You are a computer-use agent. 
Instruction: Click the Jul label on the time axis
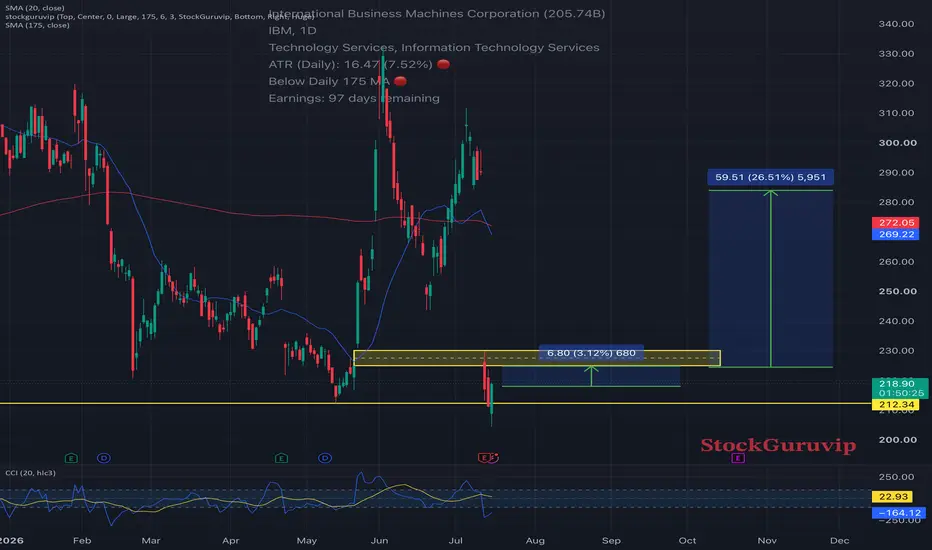click(x=455, y=540)
